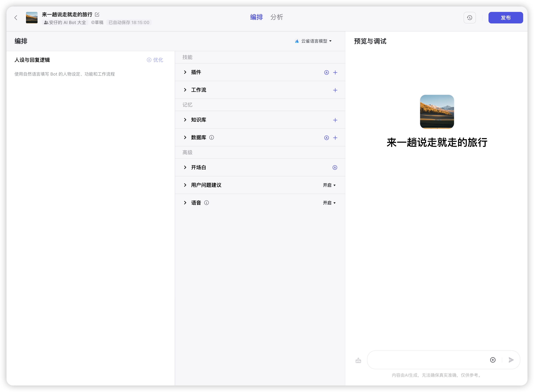Click the 安仔的 AI Bot 大全 team label
Viewport: 534px width, 392px height.
65,23
